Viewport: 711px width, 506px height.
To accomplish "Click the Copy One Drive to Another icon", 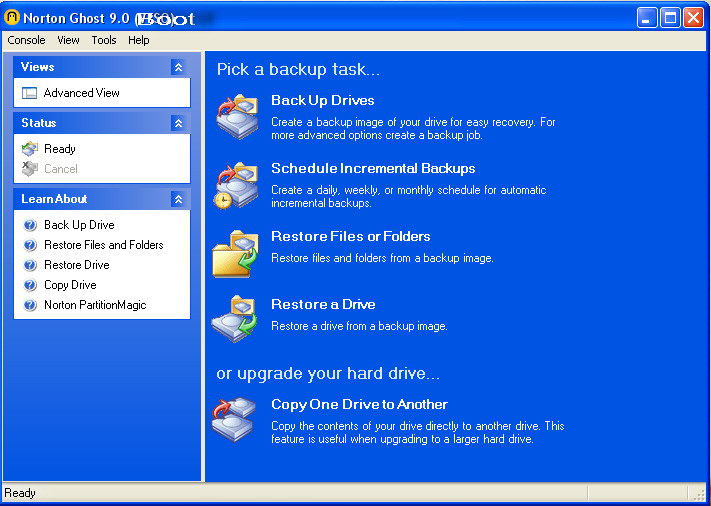I will point(234,420).
